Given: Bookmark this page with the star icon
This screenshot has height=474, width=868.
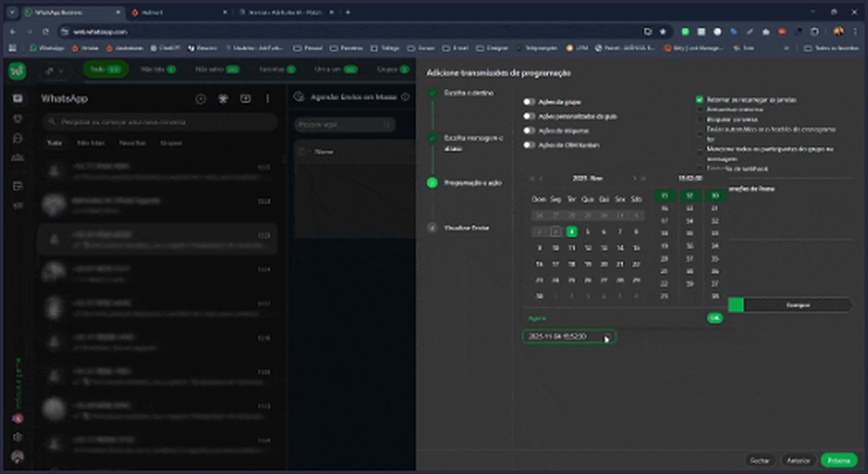Looking at the screenshot, I should click(663, 31).
